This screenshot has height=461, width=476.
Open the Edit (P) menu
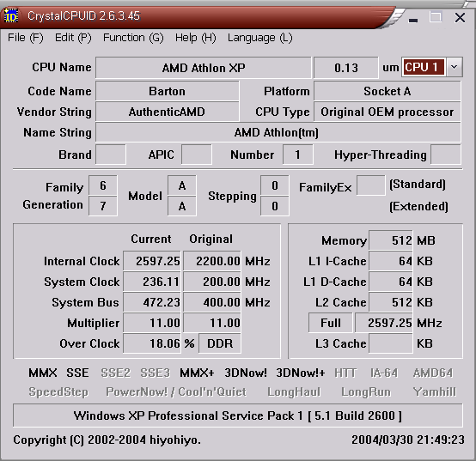(x=73, y=38)
